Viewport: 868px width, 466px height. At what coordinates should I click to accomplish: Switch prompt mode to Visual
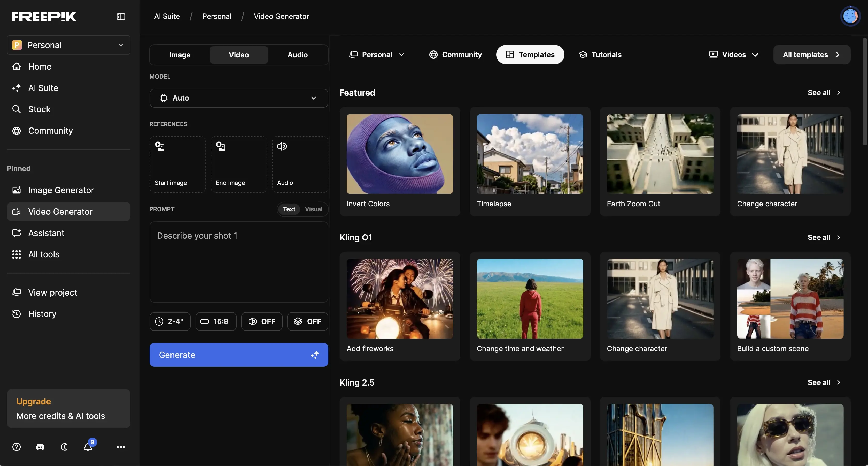(313, 209)
